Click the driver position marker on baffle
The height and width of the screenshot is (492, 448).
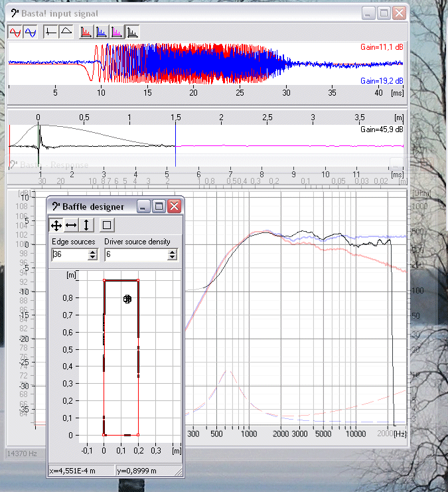(127, 299)
